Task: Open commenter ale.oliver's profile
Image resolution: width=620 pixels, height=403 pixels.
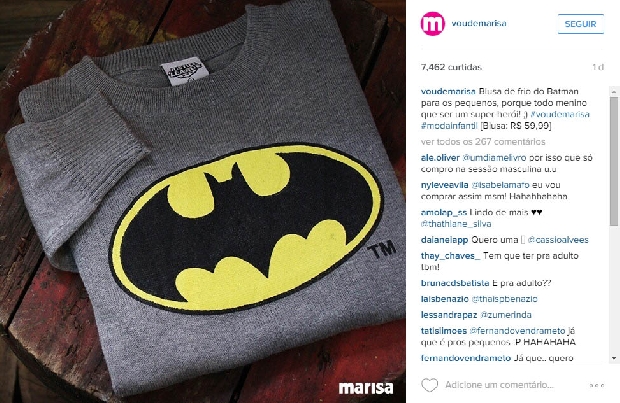Action: click(440, 158)
